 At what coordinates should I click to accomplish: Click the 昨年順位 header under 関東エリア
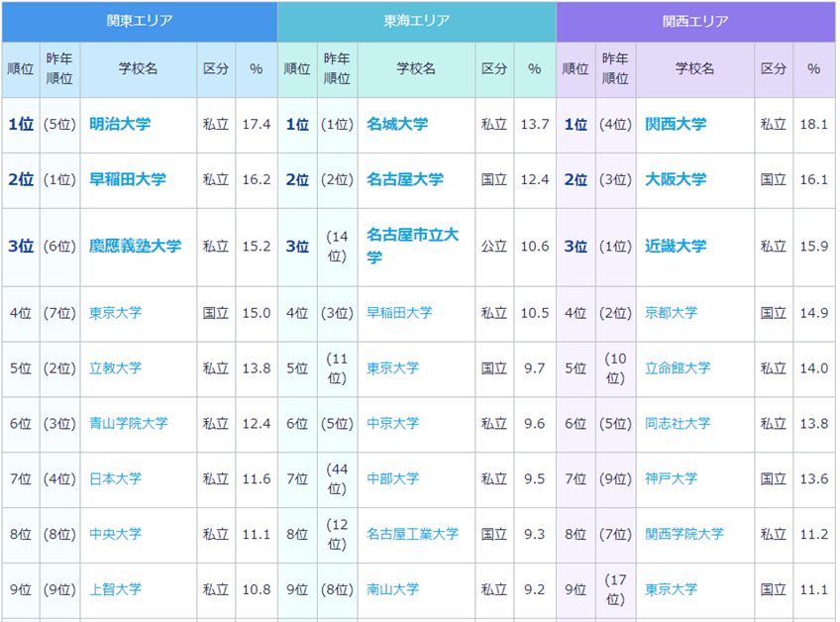click(59, 69)
